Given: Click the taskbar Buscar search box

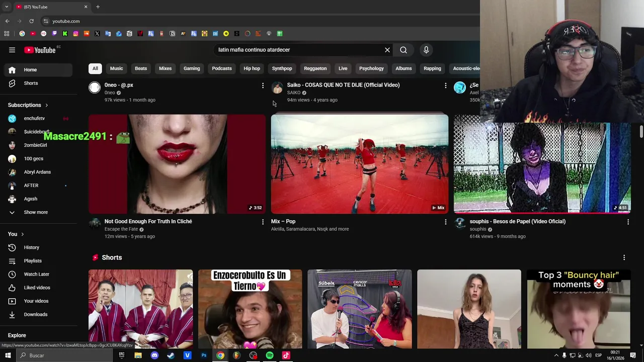Looking at the screenshot, I should 65,355.
